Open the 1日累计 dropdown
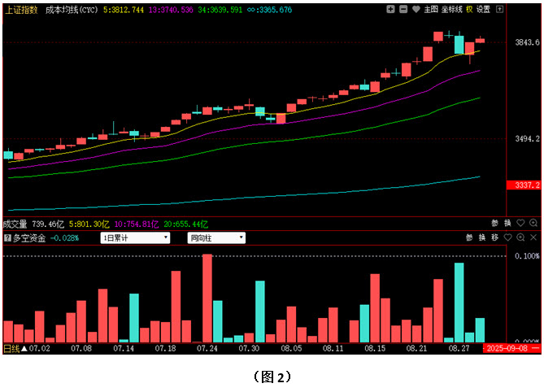 tap(135, 238)
